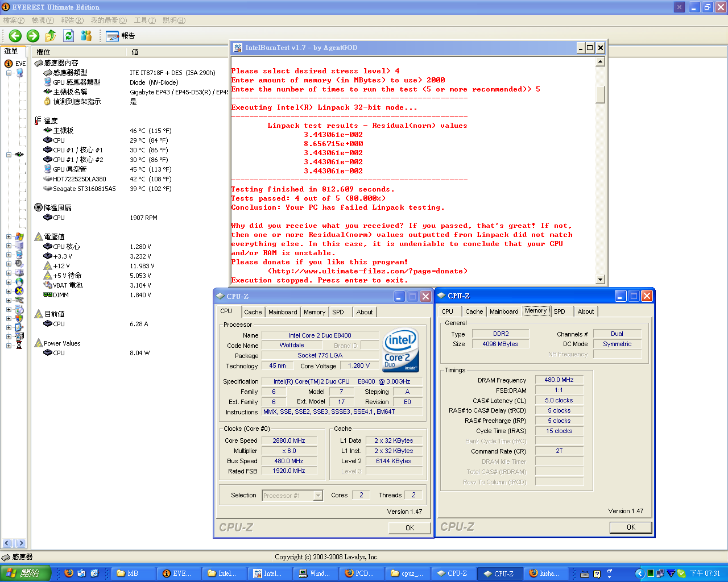The image size is (728, 582).
Task: Click the on-screen keyboard icon in language bar
Action: [585, 574]
